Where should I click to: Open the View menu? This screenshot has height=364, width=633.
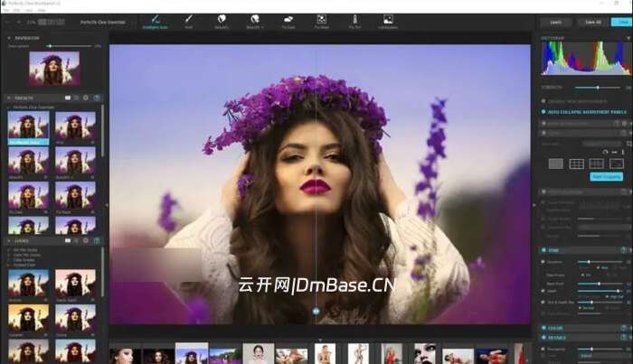point(29,10)
